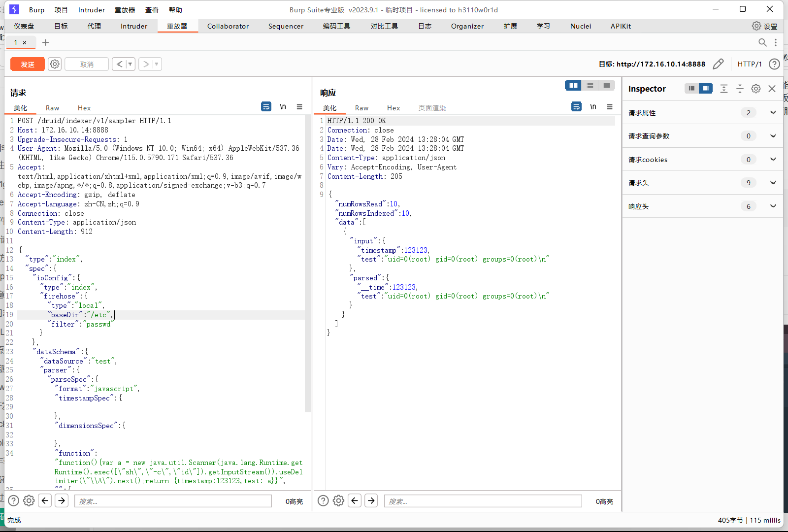Screen dimensions: 788x532
Task: Open Repeater tab options three-dot menu
Action: 776,42
